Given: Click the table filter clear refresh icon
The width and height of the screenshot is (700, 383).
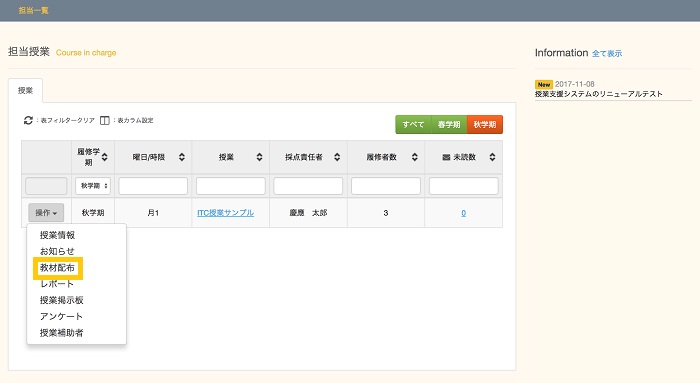Looking at the screenshot, I should pos(28,121).
